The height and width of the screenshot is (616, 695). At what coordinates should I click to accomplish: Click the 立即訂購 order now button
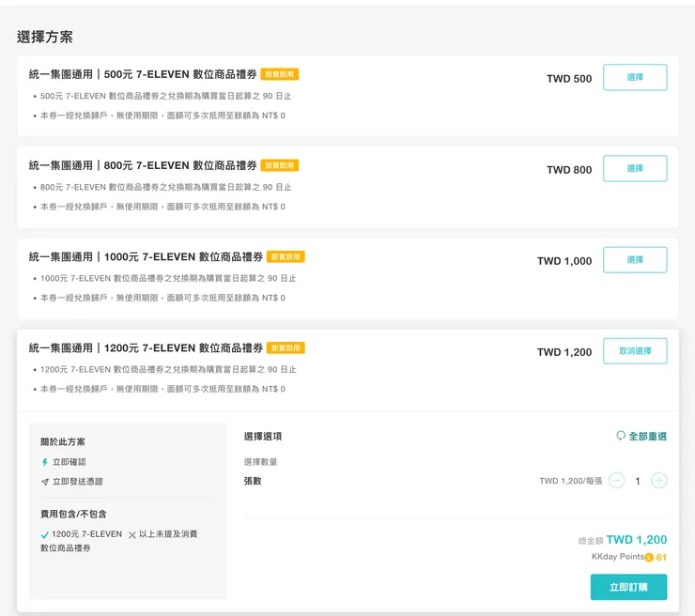[628, 587]
